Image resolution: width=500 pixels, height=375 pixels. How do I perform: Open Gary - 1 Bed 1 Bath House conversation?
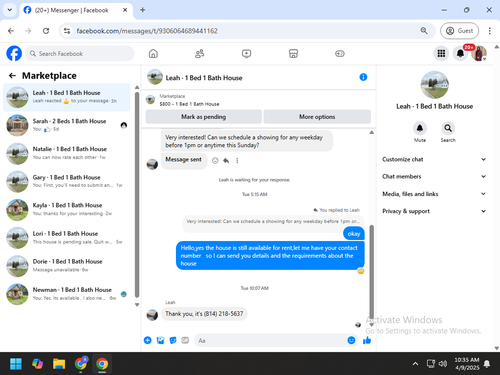[x=66, y=182]
